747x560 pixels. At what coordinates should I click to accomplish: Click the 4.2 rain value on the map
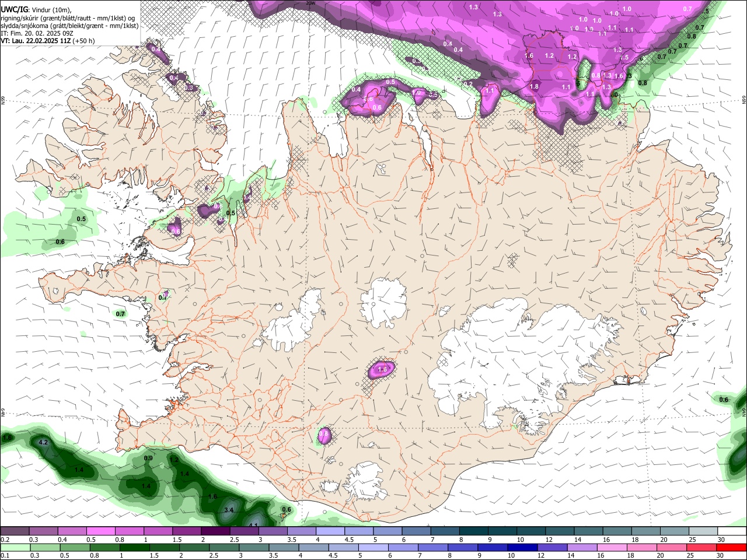pyautogui.click(x=43, y=443)
